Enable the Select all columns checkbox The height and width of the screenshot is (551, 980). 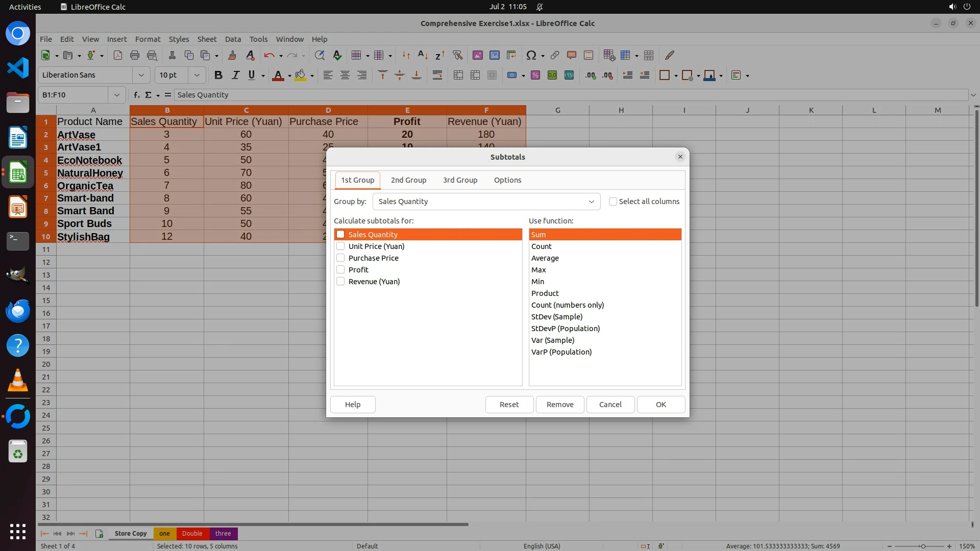[613, 202]
